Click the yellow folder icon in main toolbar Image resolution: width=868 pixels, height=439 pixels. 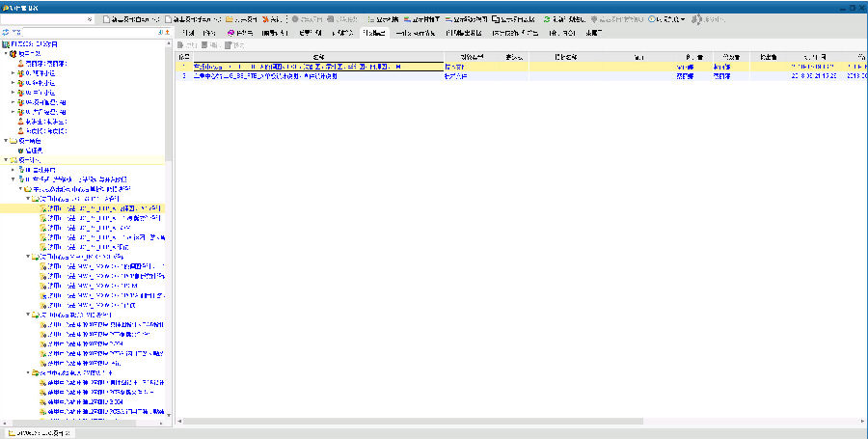pyautogui.click(x=230, y=19)
